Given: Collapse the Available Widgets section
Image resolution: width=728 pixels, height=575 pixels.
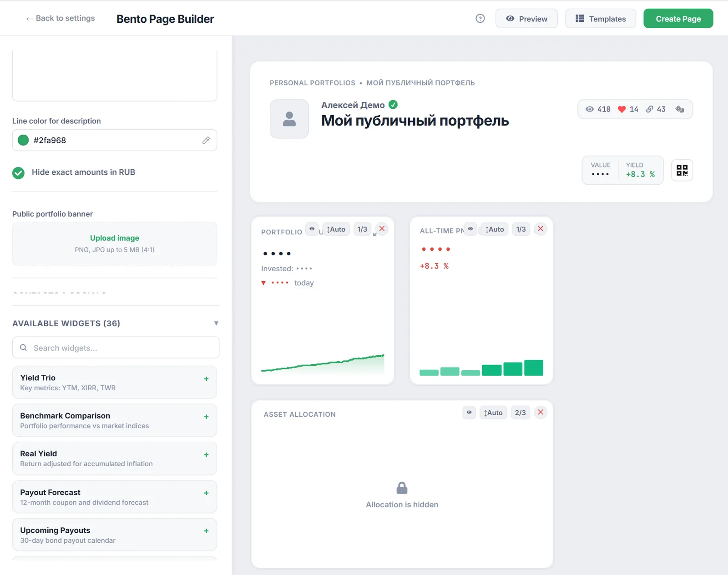Looking at the screenshot, I should pos(216,323).
